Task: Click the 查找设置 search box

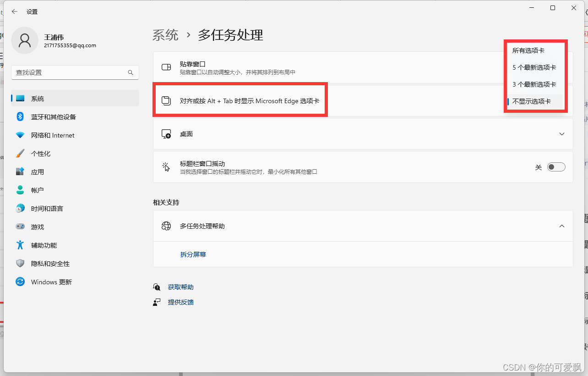Action: [75, 72]
